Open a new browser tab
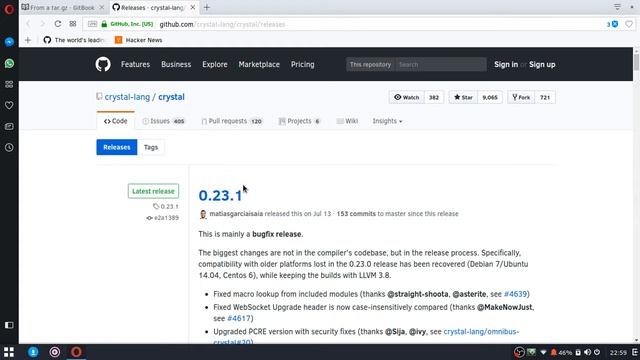The height and width of the screenshot is (360, 640). pos(207,7)
